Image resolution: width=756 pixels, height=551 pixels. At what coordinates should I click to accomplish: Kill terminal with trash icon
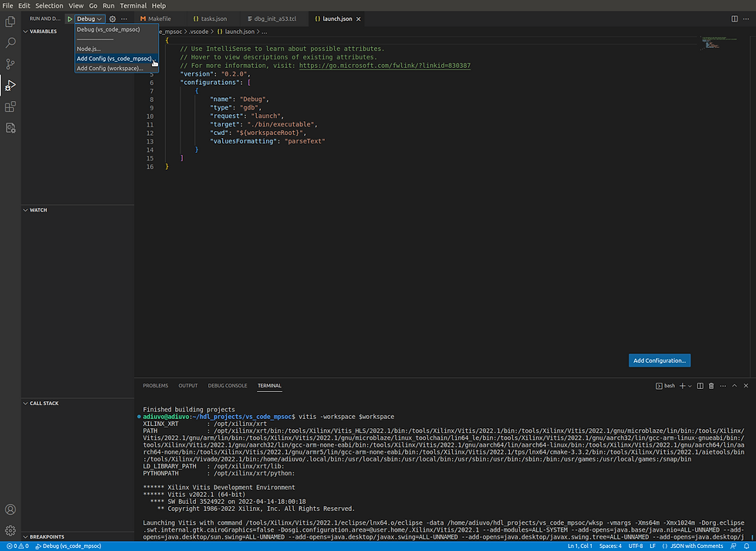711,386
